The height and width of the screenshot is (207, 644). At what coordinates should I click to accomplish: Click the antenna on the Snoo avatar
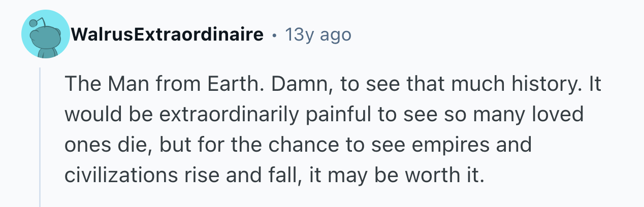[x=33, y=22]
